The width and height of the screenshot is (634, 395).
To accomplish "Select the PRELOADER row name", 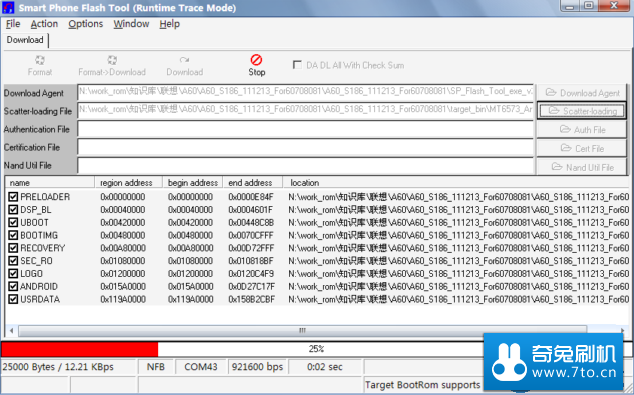I will point(45,197).
